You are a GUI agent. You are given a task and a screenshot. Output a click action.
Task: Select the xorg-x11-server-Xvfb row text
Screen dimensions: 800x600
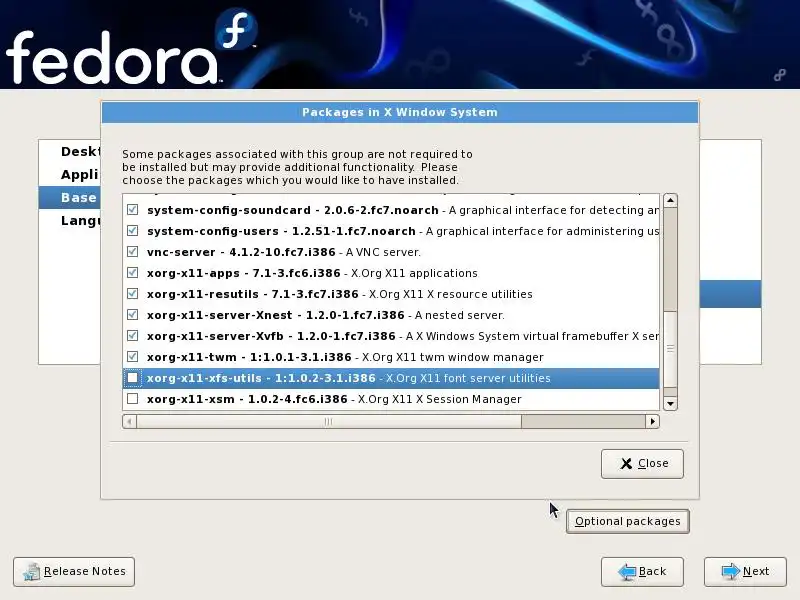coord(403,336)
